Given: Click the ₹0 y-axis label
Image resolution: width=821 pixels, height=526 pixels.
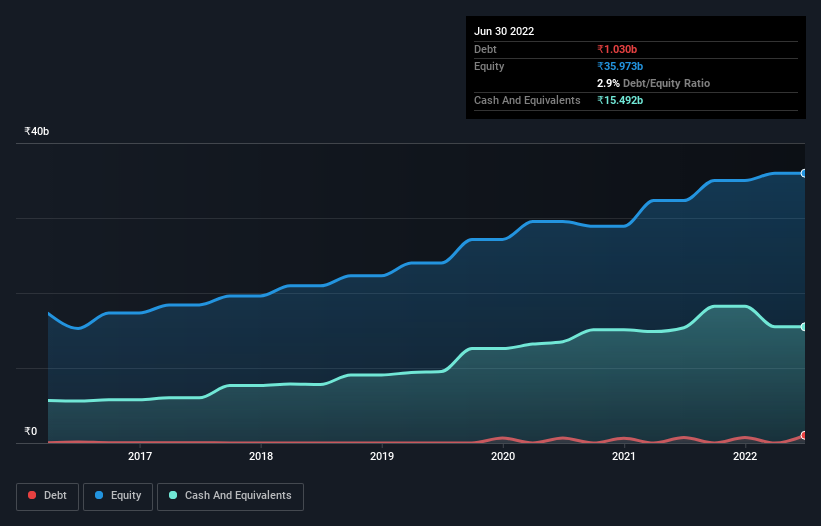Looking at the screenshot, I should point(31,431).
